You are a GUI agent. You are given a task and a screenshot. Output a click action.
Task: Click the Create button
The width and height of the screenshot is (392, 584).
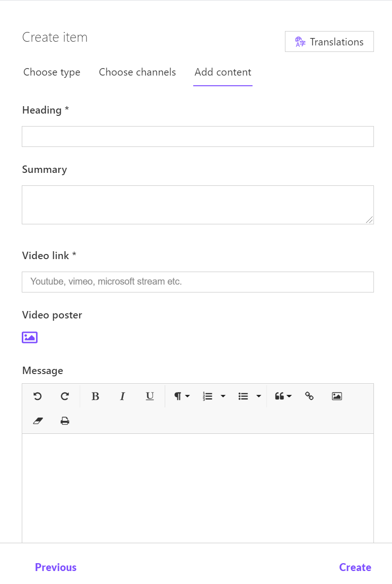coord(355,567)
